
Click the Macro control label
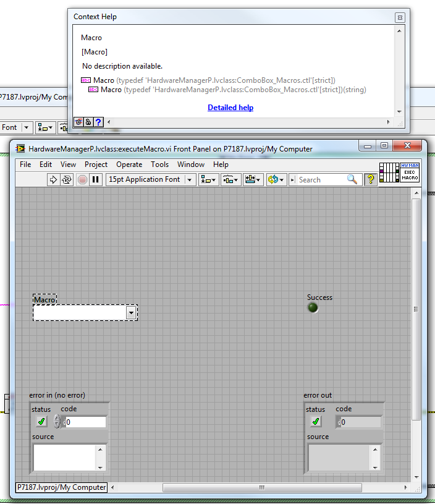pyautogui.click(x=44, y=299)
